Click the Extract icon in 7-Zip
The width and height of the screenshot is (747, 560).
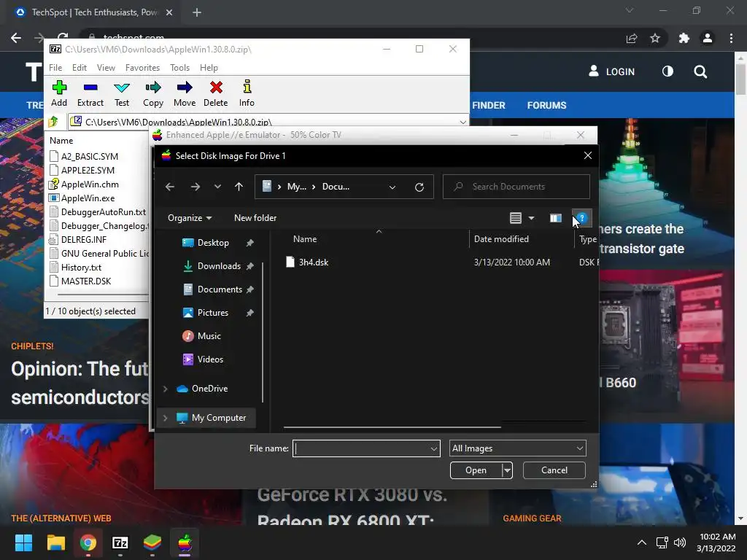pos(90,87)
